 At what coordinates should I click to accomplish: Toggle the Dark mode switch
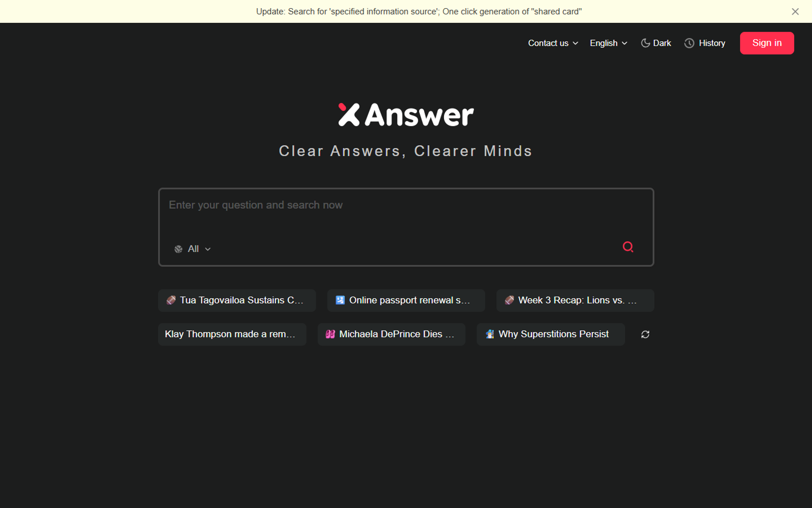(656, 43)
